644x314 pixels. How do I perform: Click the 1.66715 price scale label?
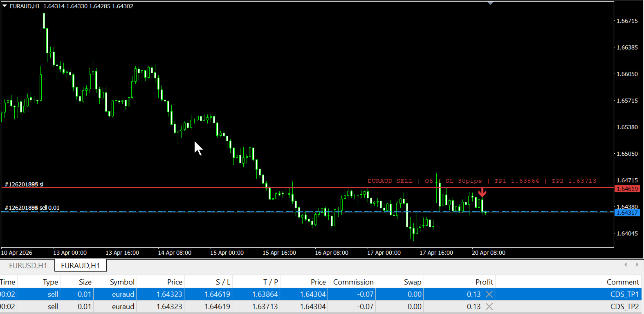627,21
